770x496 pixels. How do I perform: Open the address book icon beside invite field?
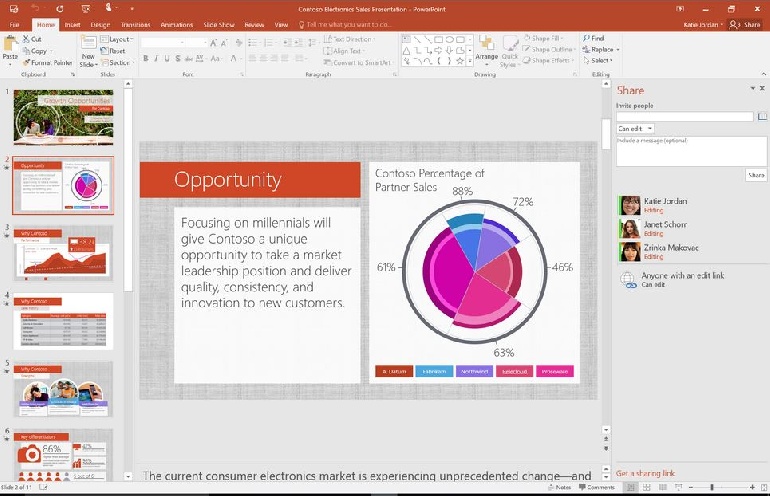click(x=762, y=116)
